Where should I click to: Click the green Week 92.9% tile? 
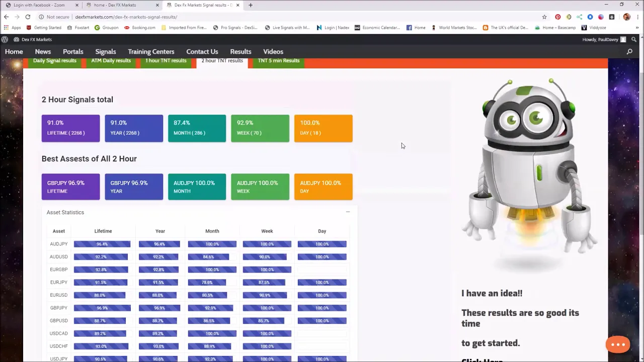tap(260, 128)
